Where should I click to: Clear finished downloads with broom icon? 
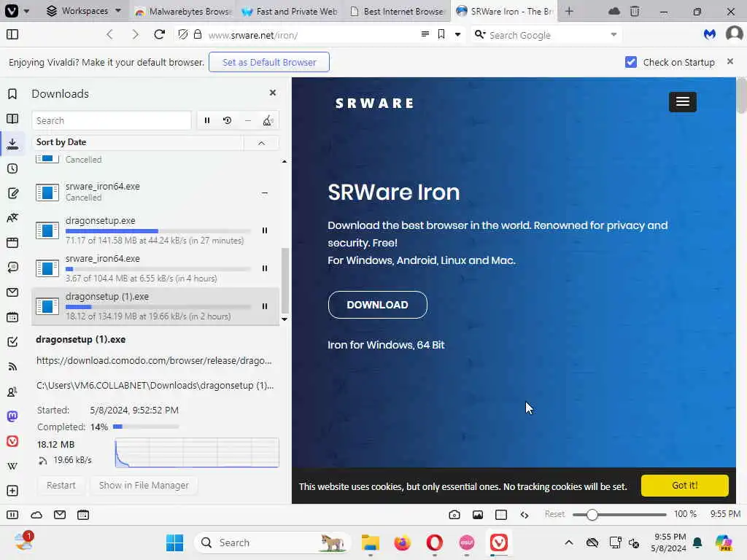click(268, 120)
